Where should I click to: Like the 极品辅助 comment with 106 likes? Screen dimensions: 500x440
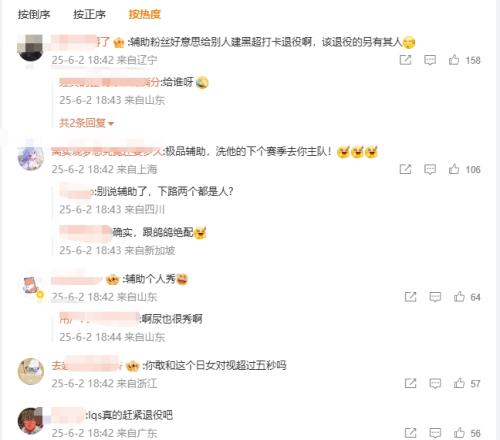[x=454, y=169]
